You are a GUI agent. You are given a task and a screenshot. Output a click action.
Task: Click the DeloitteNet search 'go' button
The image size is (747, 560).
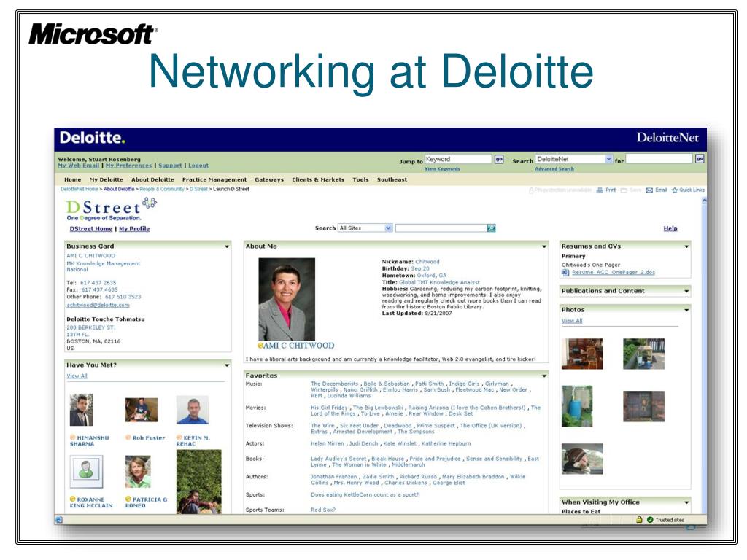[x=700, y=158]
